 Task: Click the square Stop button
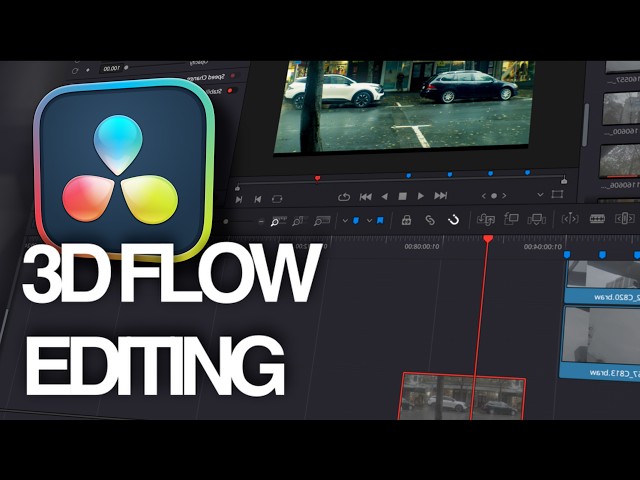tap(402, 196)
